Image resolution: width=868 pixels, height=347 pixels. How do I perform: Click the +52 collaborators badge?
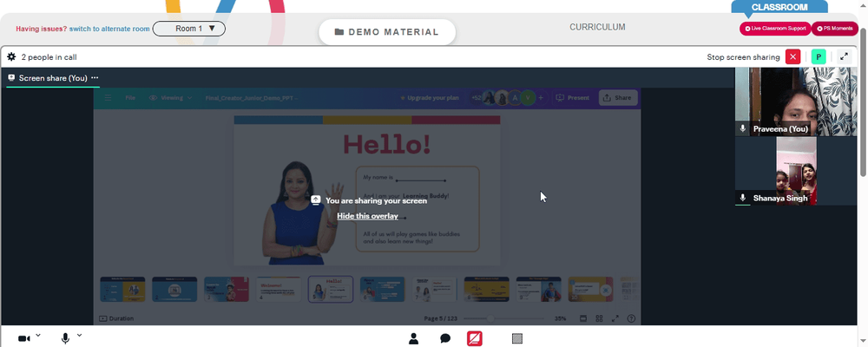[476, 98]
